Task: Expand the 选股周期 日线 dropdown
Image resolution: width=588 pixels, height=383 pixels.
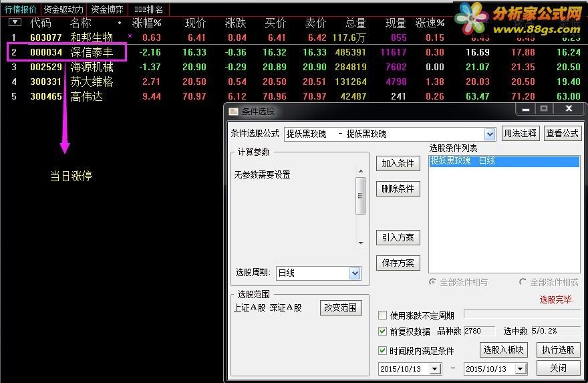Action: 355,273
